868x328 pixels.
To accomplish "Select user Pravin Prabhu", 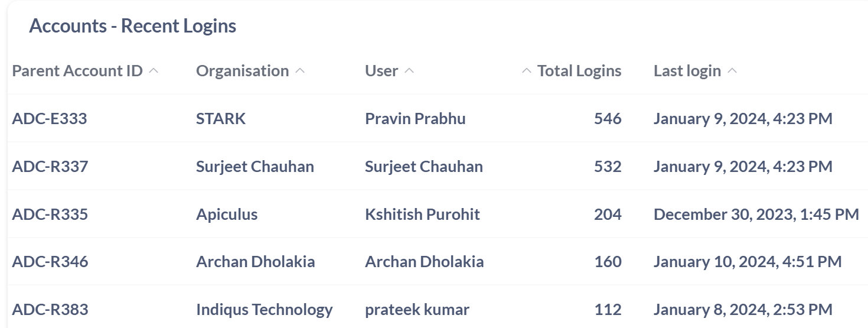I will click(415, 119).
